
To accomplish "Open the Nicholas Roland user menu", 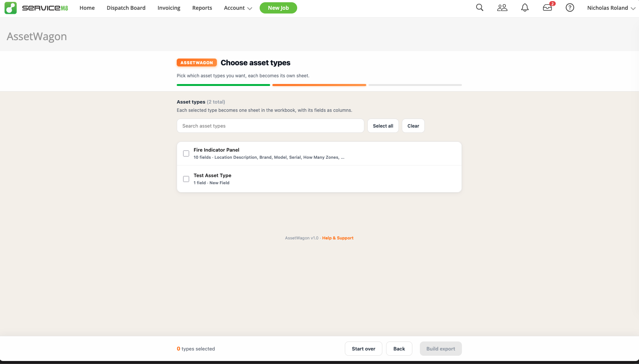I will [x=611, y=8].
